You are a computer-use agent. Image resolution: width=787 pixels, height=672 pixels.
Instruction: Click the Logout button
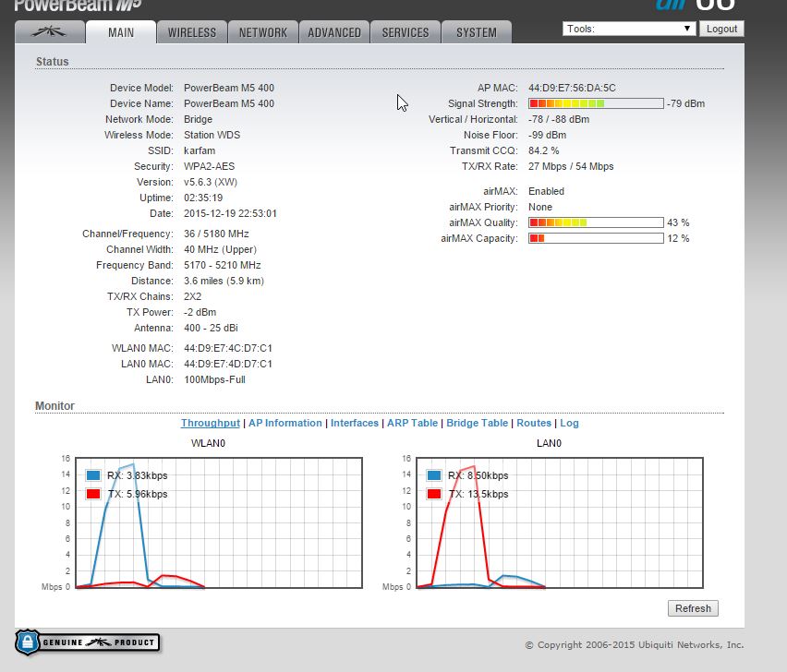click(721, 29)
